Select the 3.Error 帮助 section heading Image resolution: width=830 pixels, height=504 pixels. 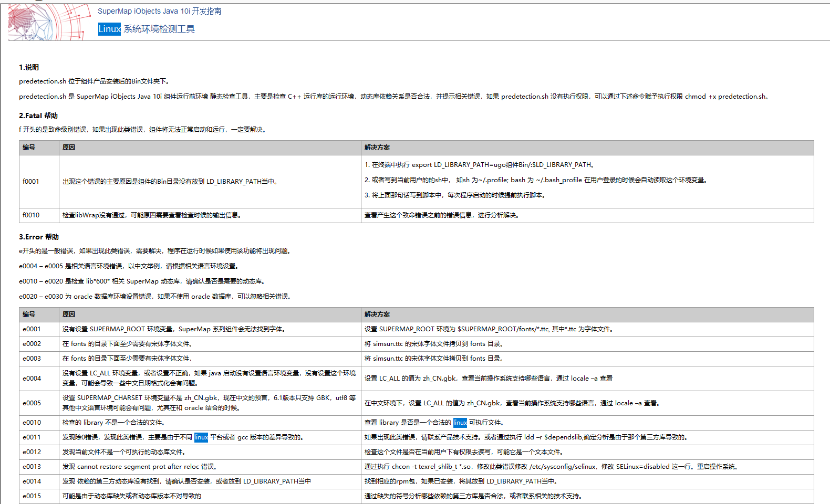click(39, 237)
